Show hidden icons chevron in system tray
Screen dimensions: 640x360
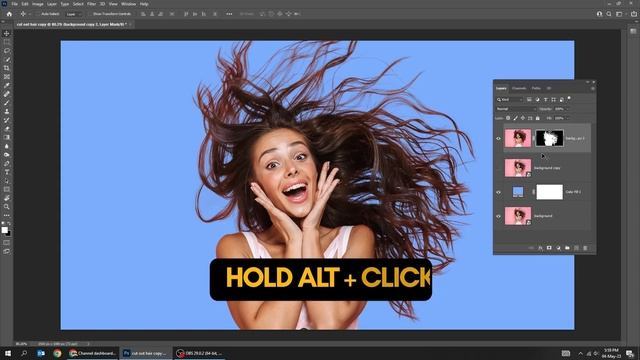[x=580, y=353]
